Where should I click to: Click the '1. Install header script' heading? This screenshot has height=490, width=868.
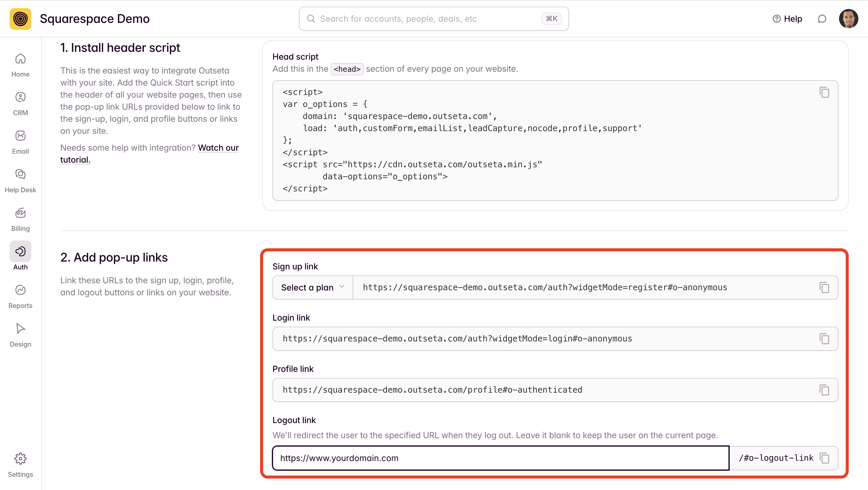[x=120, y=48]
